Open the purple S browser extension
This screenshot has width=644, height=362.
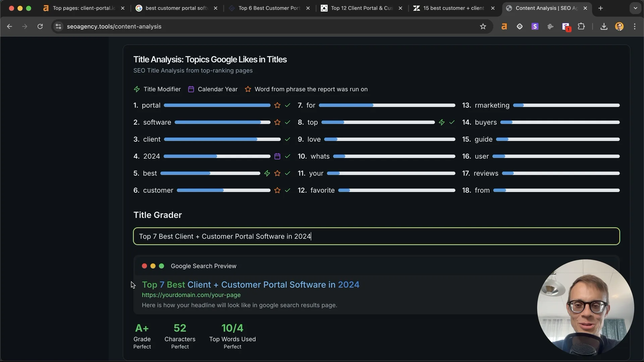[x=535, y=26]
